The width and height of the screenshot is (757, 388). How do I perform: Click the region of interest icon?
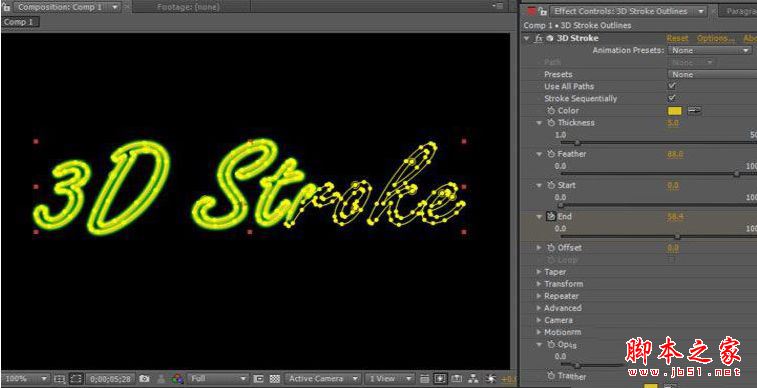[x=258, y=379]
